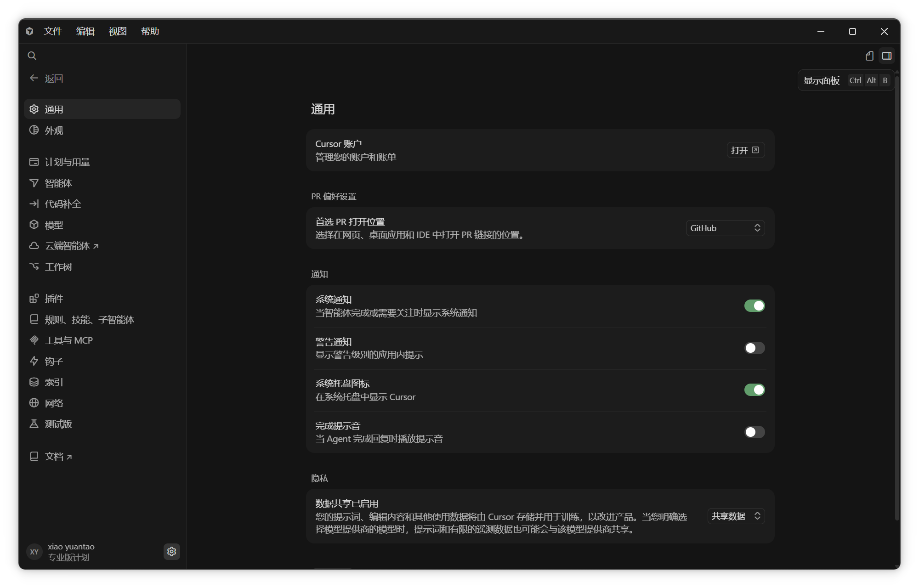This screenshot has height=588, width=919.
Task: Click the 显示面板 tooltip text
Action: pyautogui.click(x=822, y=80)
